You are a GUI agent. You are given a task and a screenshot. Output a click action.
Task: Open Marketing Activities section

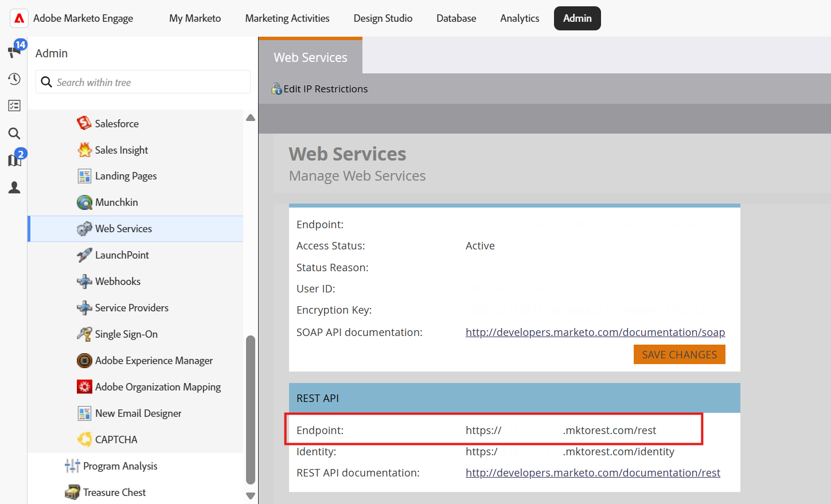point(287,18)
